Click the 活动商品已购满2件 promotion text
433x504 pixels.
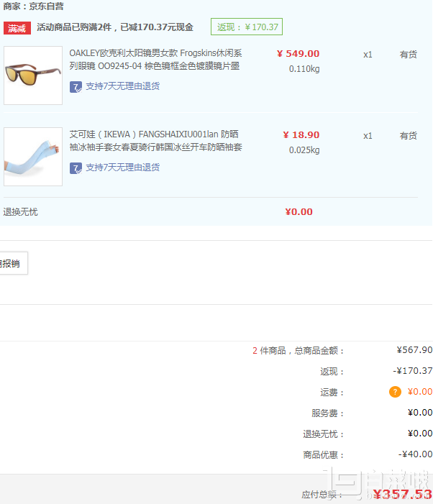[x=115, y=27]
